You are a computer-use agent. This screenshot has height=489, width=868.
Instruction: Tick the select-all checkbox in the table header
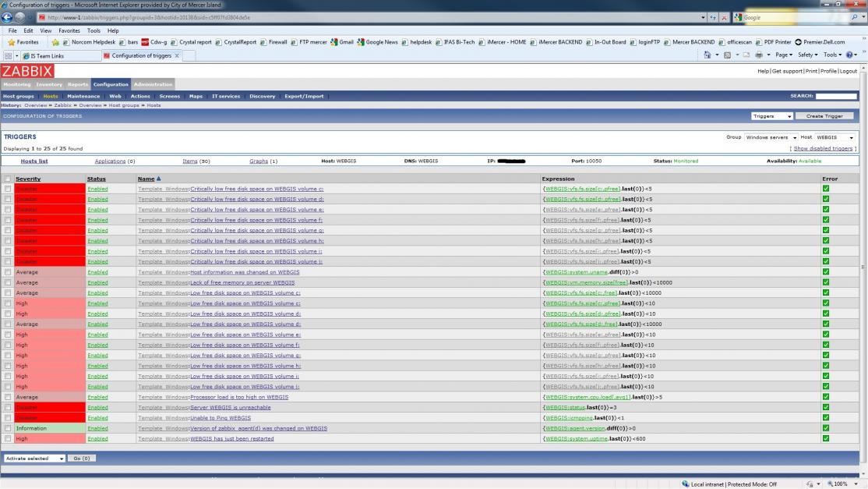(8, 179)
